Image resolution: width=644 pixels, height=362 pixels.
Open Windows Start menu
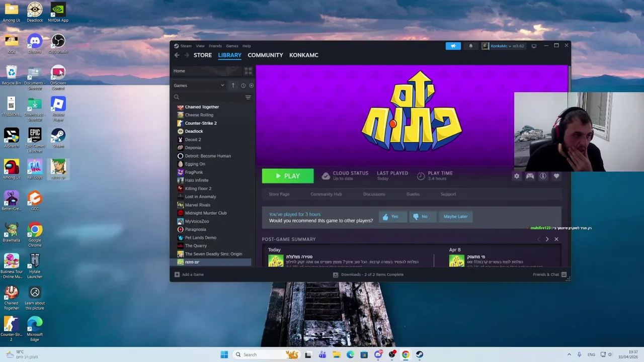click(224, 354)
